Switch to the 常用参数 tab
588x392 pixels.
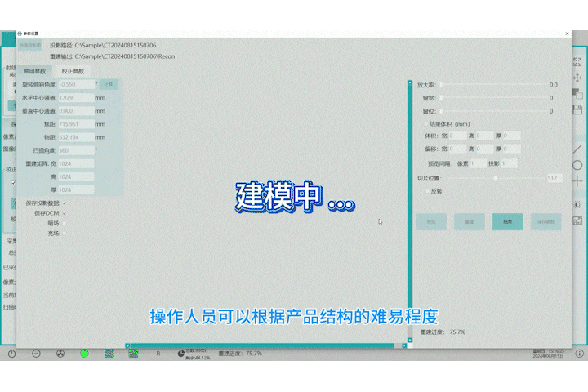[x=34, y=71]
